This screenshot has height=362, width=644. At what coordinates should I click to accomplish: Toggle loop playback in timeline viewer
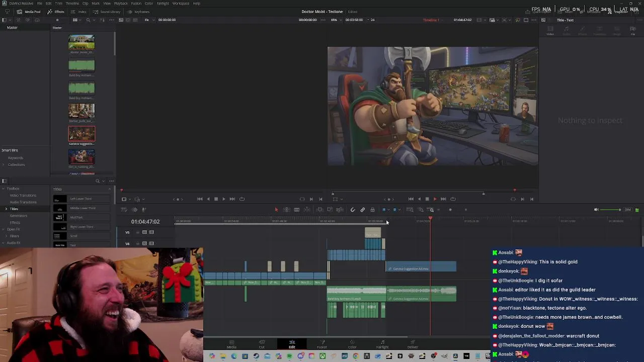tap(453, 199)
